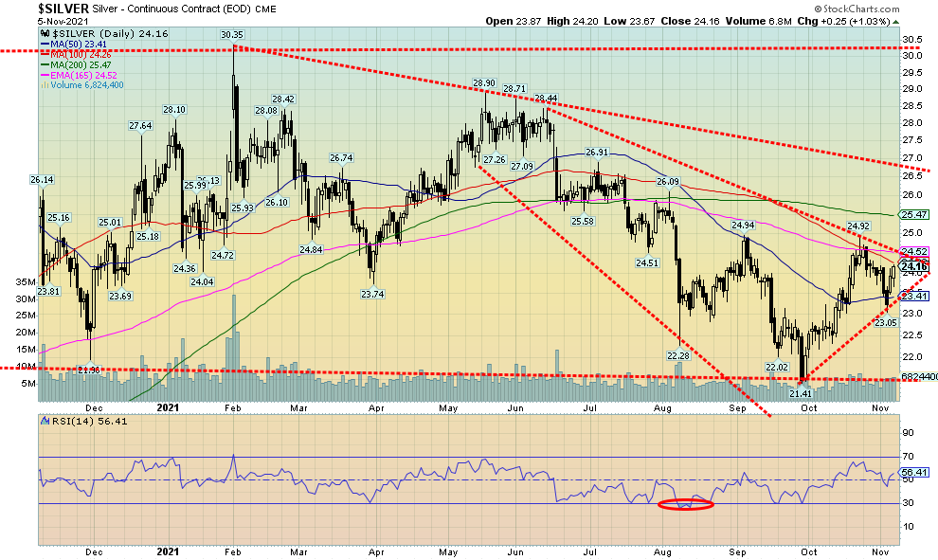
Task: Click the 2021 year label on price axis
Action: pyautogui.click(x=168, y=407)
